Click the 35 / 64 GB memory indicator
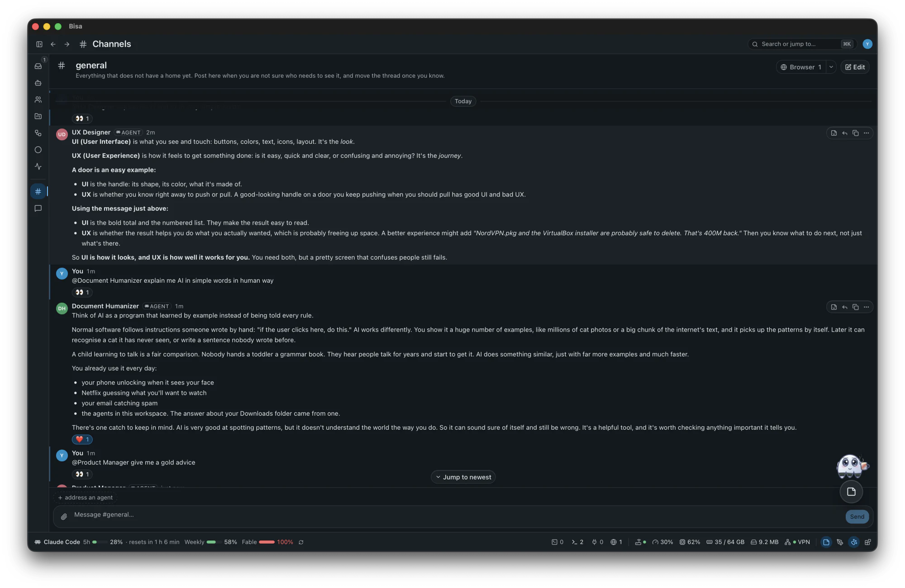The width and height of the screenshot is (905, 588). (725, 542)
